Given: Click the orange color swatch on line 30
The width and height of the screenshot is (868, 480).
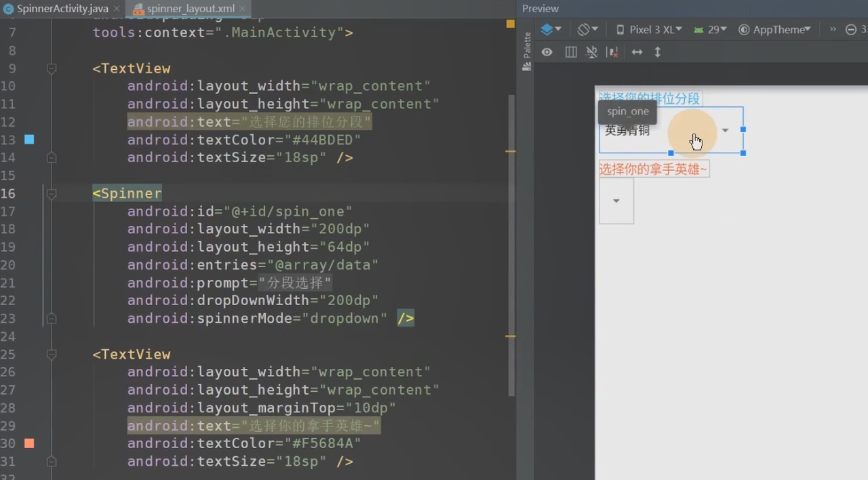Looking at the screenshot, I should (29, 443).
